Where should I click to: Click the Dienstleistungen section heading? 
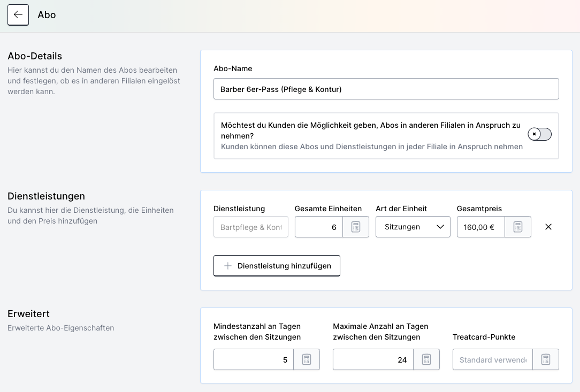(46, 196)
